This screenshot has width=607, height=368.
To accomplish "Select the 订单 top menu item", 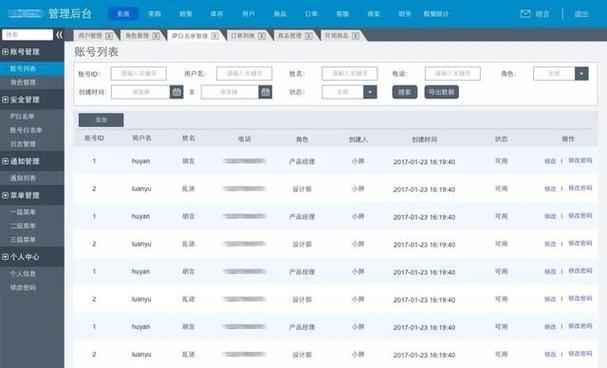I will 311,14.
